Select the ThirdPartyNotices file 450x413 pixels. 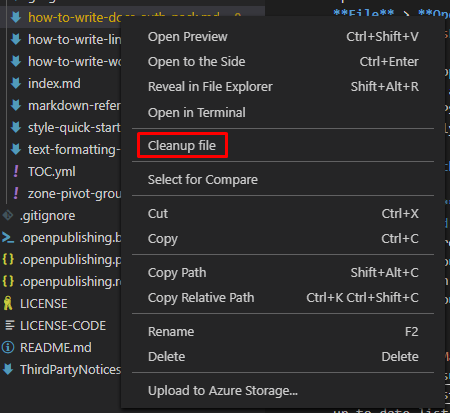pyautogui.click(x=70, y=369)
